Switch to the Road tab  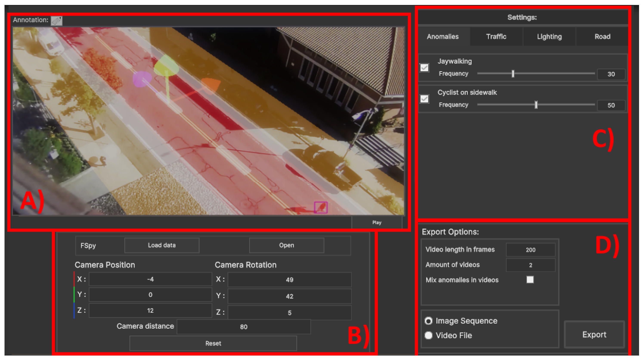602,37
